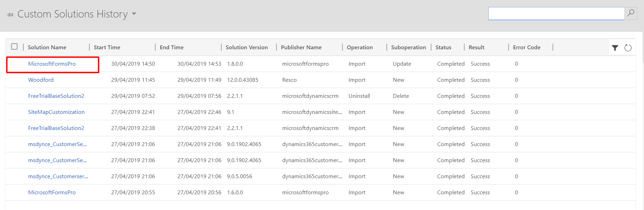
Task: Open the SiteMapCustomization solution link
Action: point(56,112)
